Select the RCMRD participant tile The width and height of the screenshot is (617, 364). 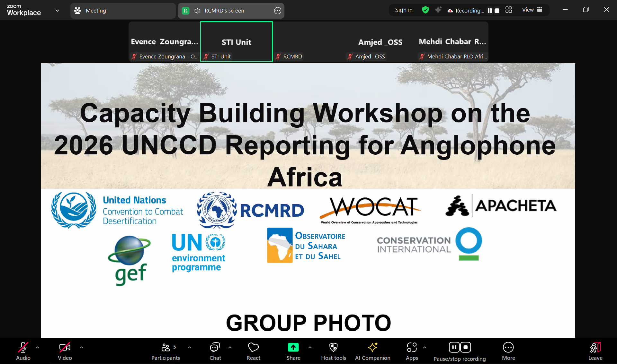[308, 42]
